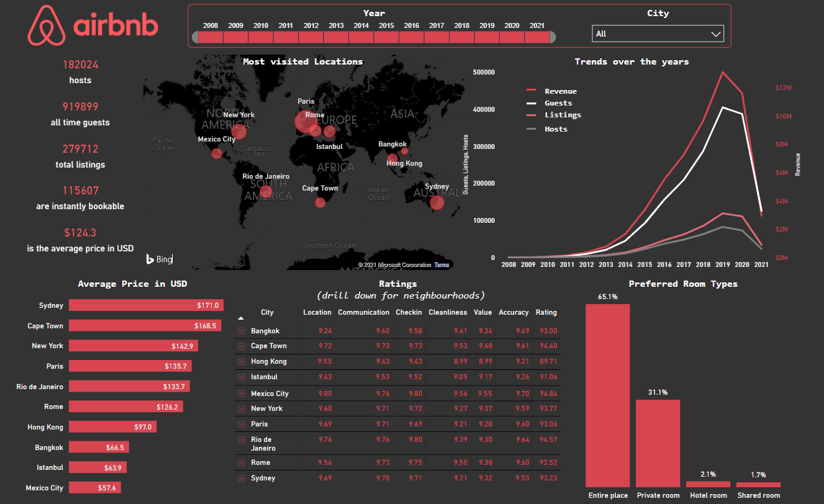Expand the Sydney ratings row

pyautogui.click(x=242, y=478)
